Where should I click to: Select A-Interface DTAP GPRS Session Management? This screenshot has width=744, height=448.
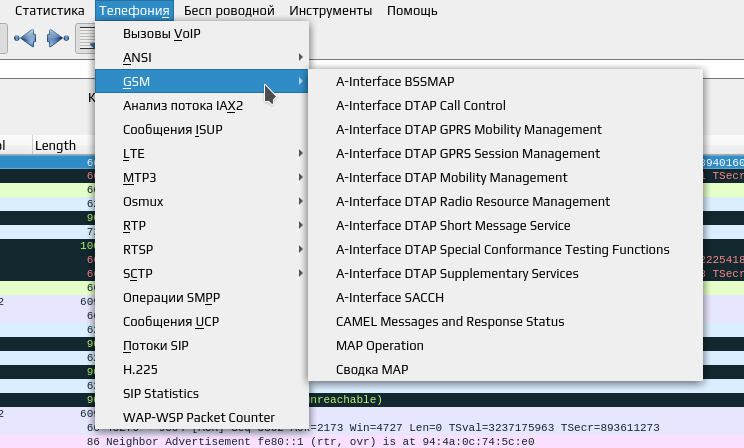pos(505,153)
